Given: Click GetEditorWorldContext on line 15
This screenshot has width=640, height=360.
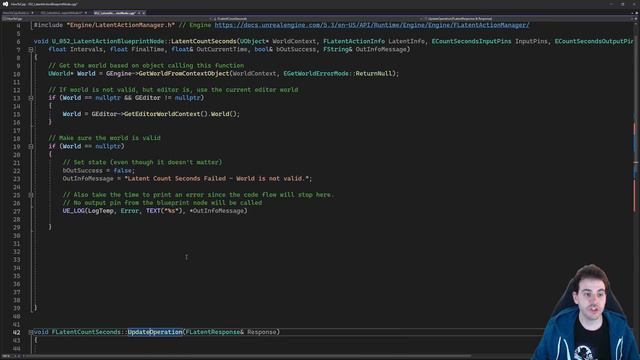Looking at the screenshot, I should [x=162, y=114].
